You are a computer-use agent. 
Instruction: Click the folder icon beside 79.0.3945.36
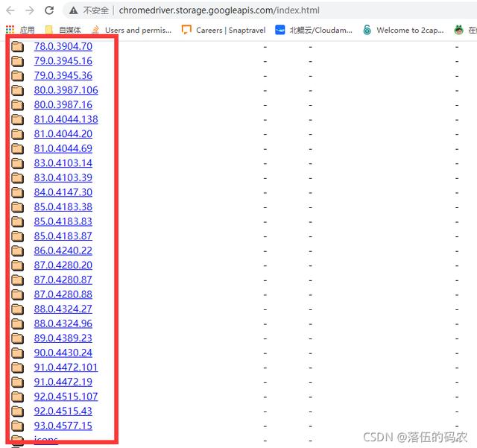tap(18, 76)
